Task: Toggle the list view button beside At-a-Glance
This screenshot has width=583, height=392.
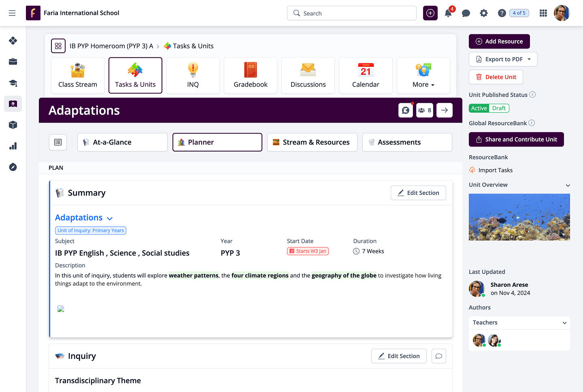Action: pos(58,142)
